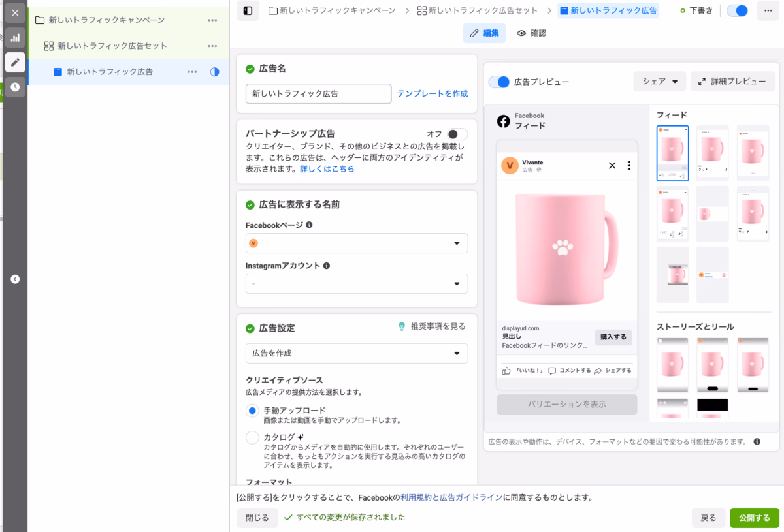Open three-dot menu for 新しいトラフィックキャンペーン
784x532 pixels.
(212, 20)
